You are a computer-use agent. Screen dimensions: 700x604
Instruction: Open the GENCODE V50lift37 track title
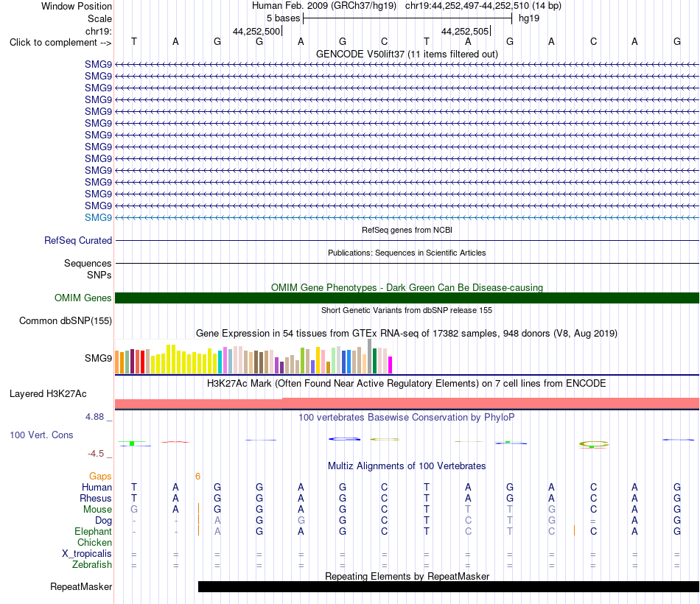[407, 54]
